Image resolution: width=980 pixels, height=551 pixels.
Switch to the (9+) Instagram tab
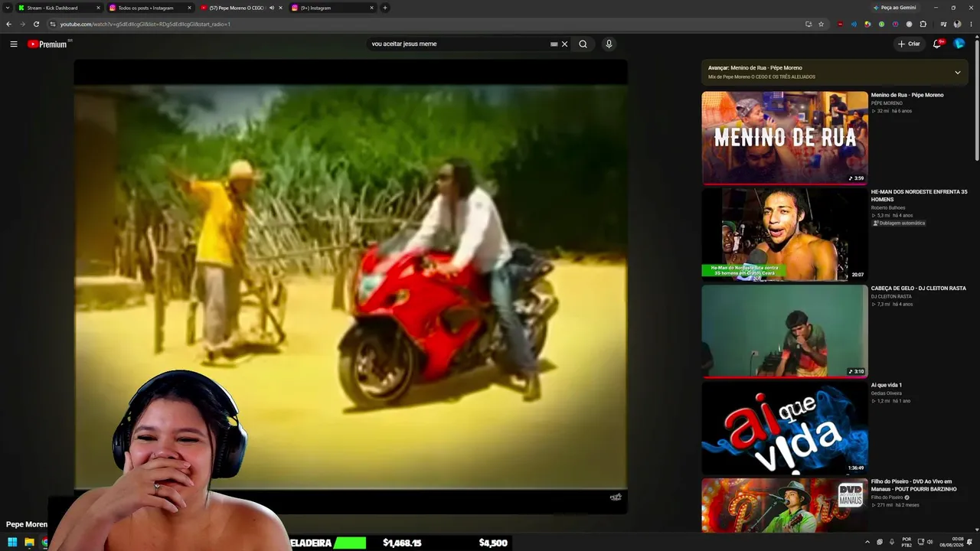coord(332,8)
